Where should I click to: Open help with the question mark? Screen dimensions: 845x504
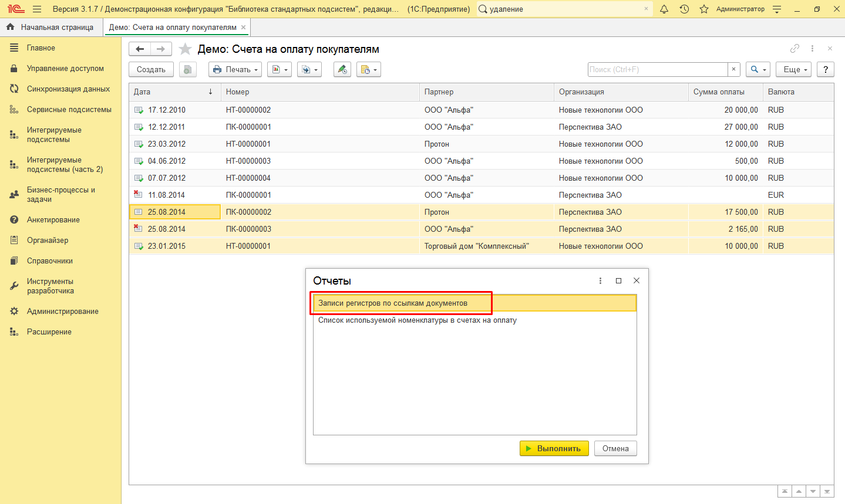click(x=826, y=69)
